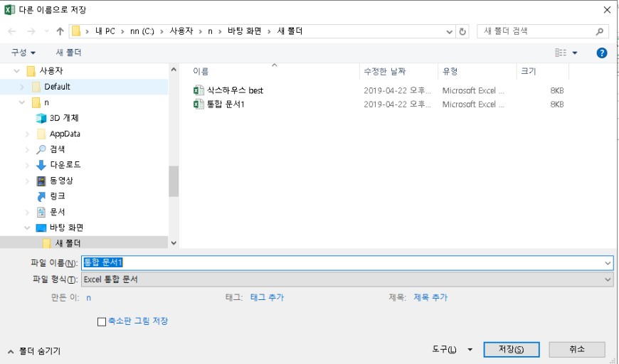Image resolution: width=619 pixels, height=364 pixels.
Task: Click the 파일 이름 text field
Action: (342, 262)
